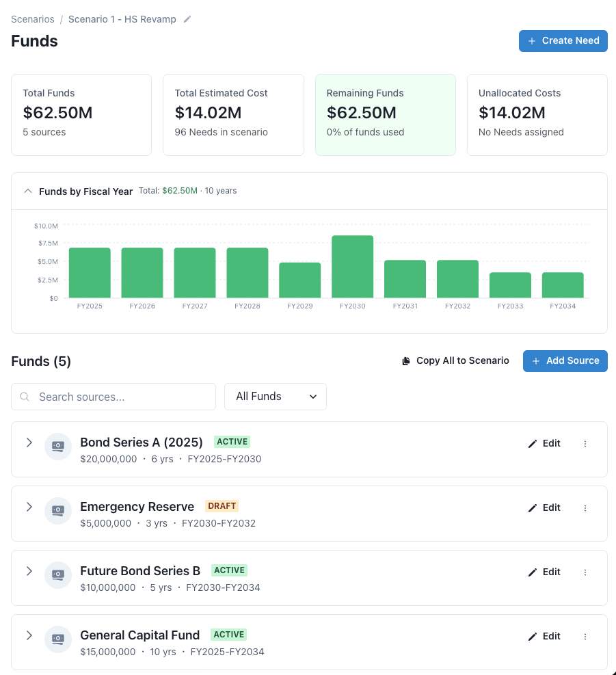Click the Future Bond Series B title

point(140,570)
